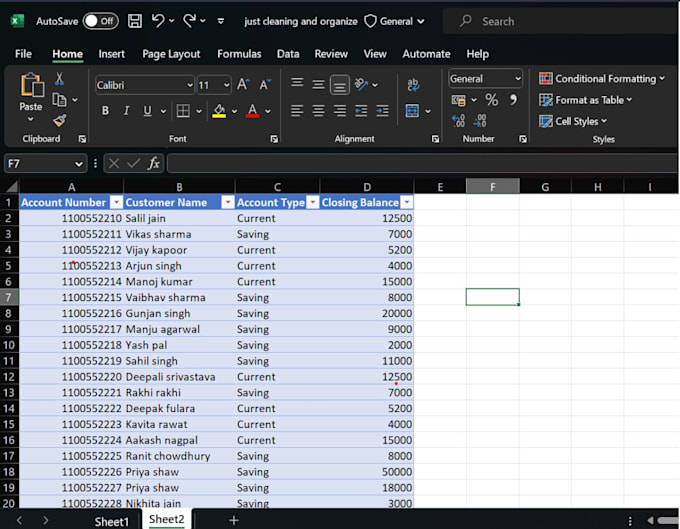Open the Review tab
This screenshot has height=529, width=680.
point(331,54)
